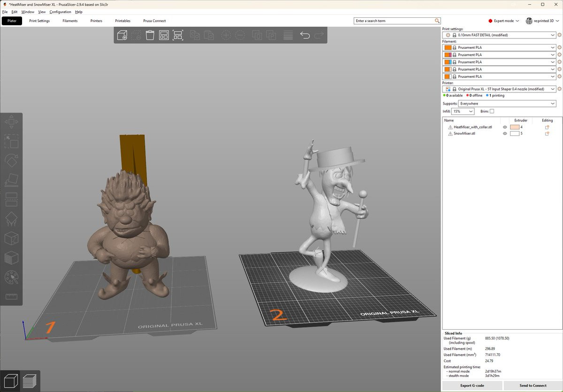The height and width of the screenshot is (392, 563).
Task: Select the Cut tool in sidebar
Action: point(11,199)
